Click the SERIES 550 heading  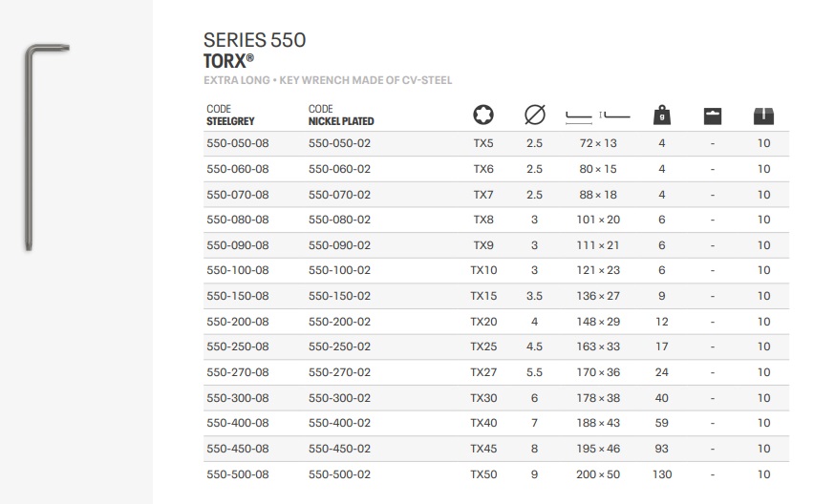pyautogui.click(x=255, y=40)
